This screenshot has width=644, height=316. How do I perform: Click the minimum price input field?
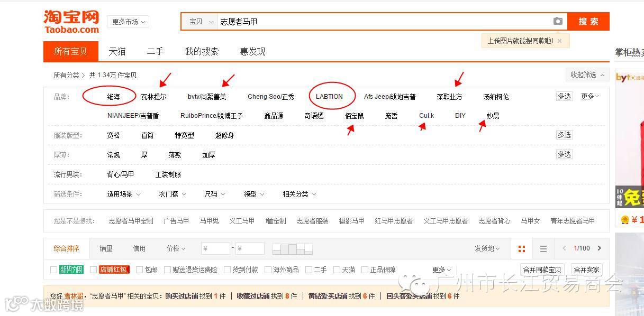[215, 248]
